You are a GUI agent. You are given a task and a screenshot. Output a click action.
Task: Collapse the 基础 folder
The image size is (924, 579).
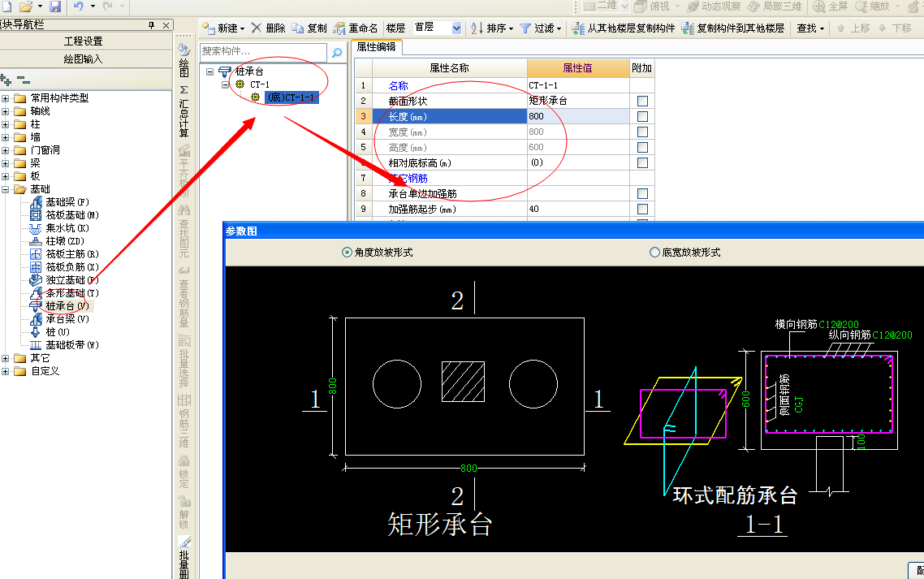(6, 188)
